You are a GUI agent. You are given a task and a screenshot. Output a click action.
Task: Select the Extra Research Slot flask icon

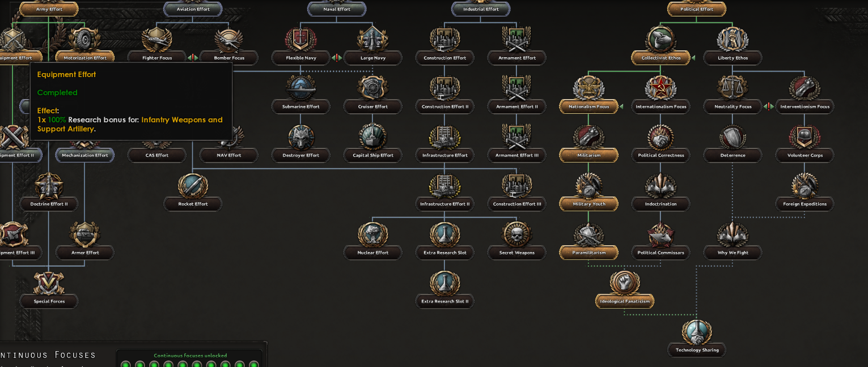[x=445, y=235]
